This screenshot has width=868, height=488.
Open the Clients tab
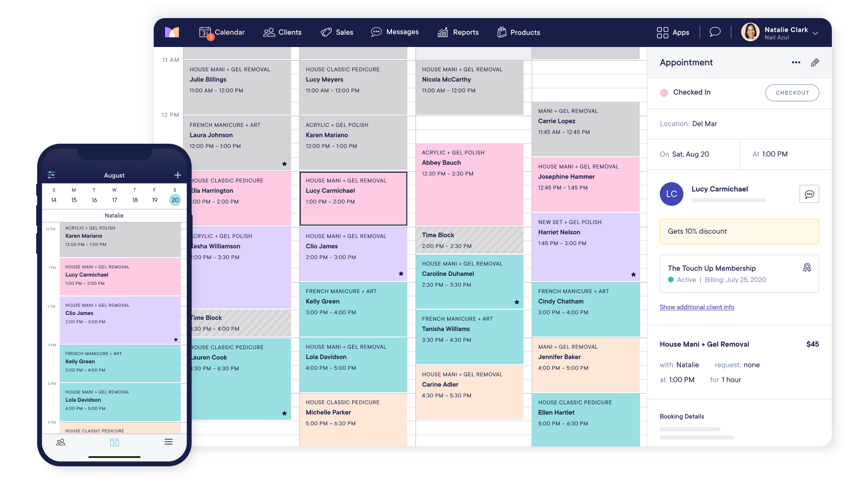point(283,32)
